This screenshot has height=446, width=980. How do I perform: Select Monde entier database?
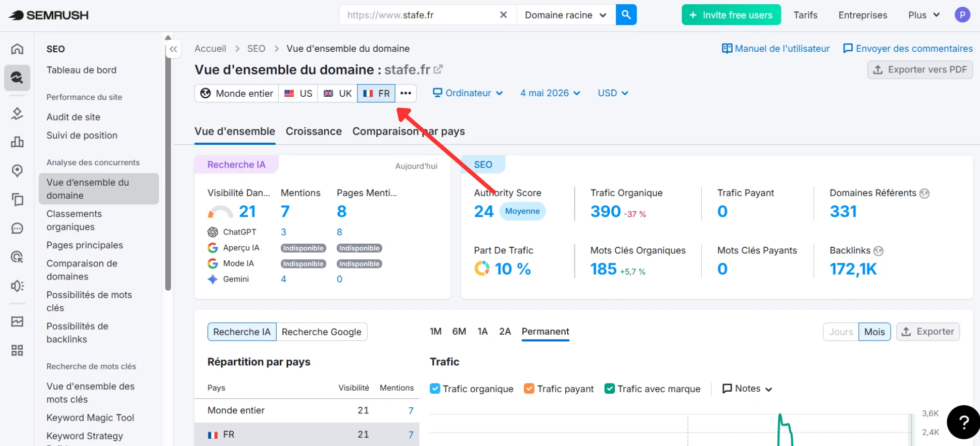(x=237, y=93)
